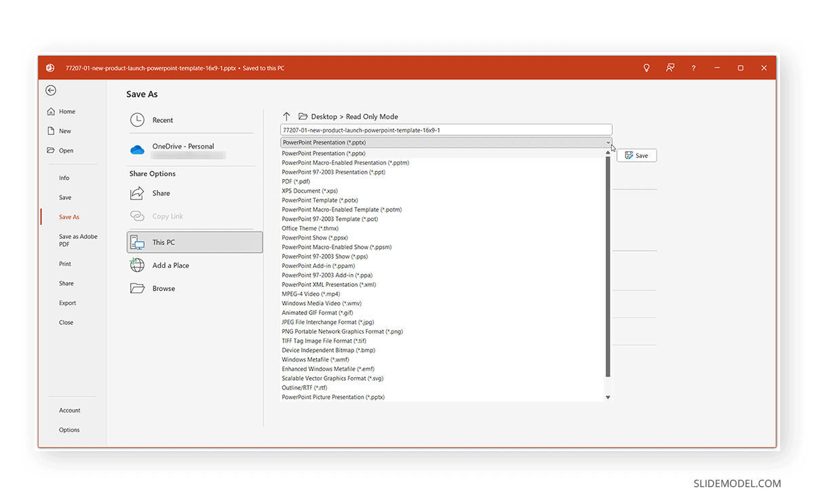Click the file name input field

[446, 130]
